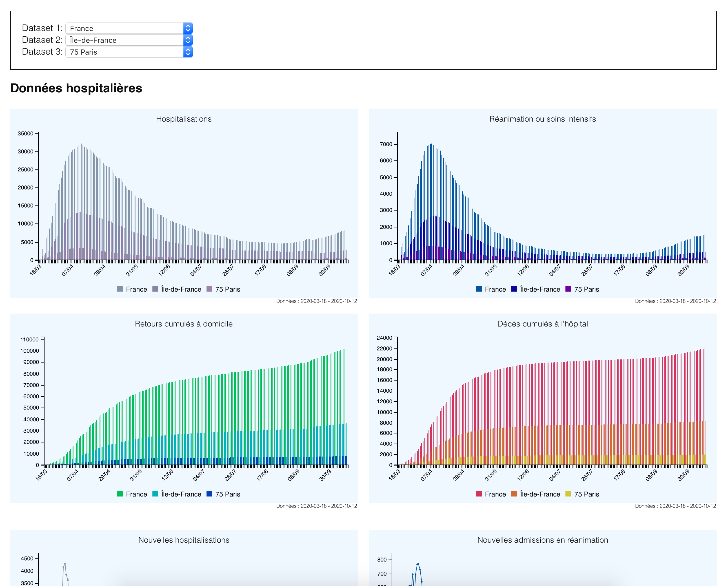Viewport: 728px width, 586px height.
Task: Click Nouvelles admissions en réanimation chart title
Action: pyautogui.click(x=543, y=540)
